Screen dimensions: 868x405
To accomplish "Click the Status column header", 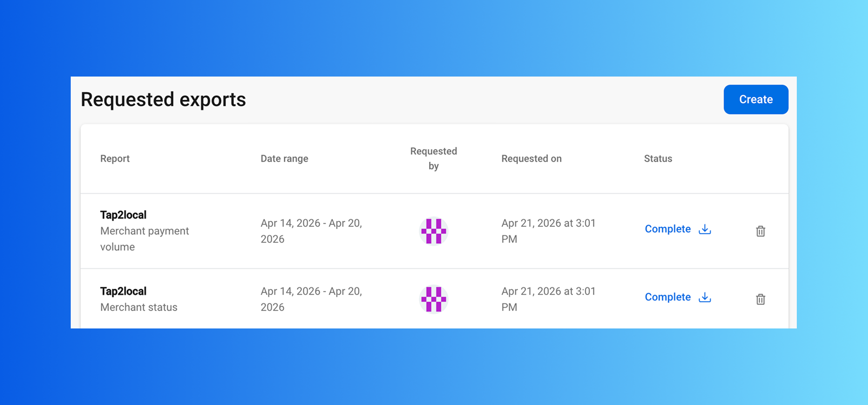I will point(658,159).
